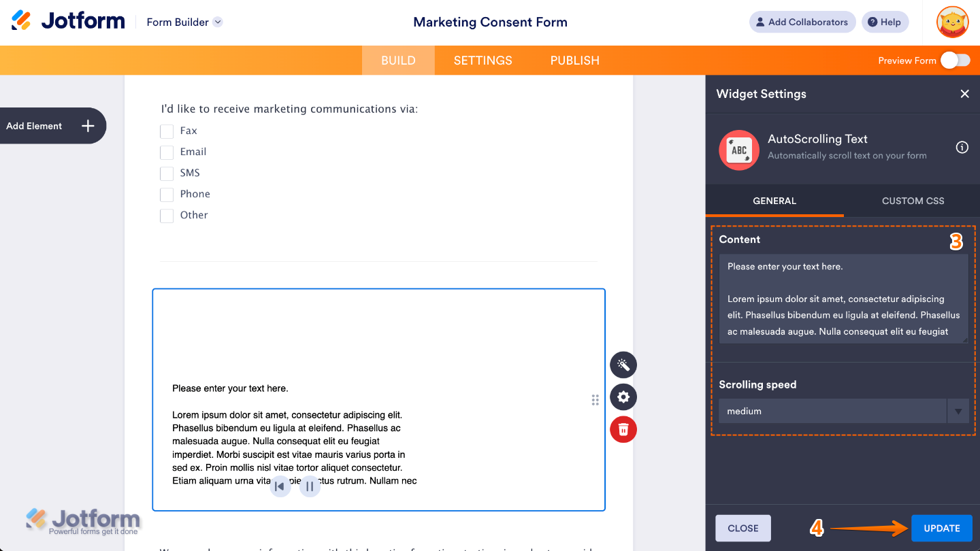
Task: Check the Email communication checkbox
Action: point(167,152)
